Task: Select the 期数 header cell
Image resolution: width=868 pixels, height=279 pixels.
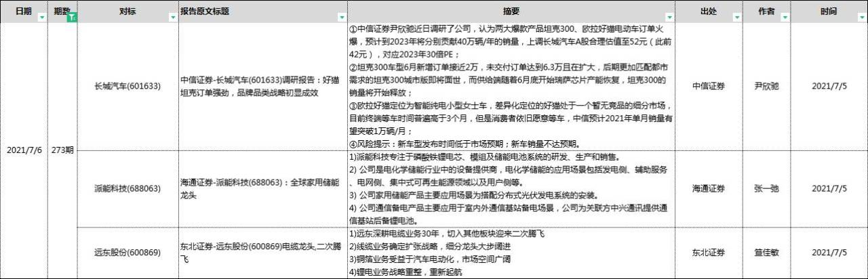Action: click(64, 12)
